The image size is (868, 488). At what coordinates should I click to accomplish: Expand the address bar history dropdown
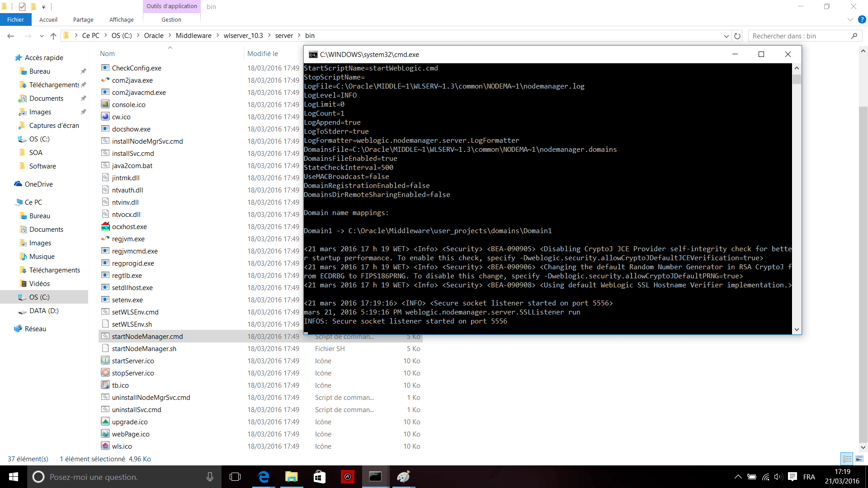point(726,36)
